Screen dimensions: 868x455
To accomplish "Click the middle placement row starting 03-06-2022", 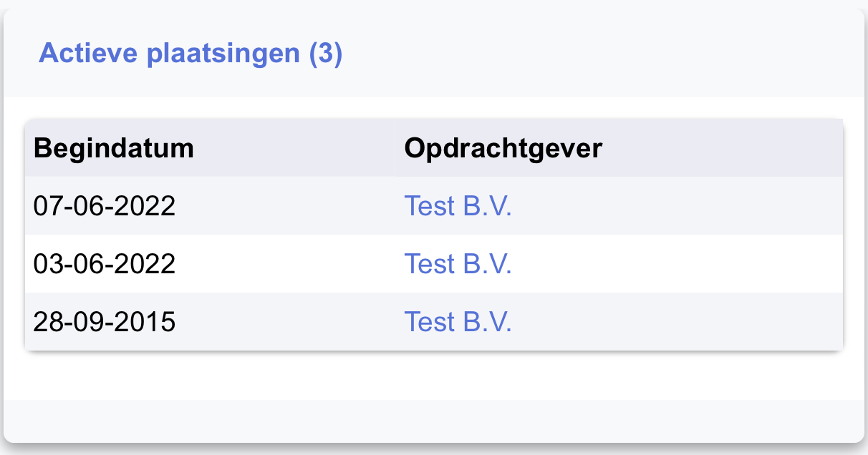I will (434, 264).
